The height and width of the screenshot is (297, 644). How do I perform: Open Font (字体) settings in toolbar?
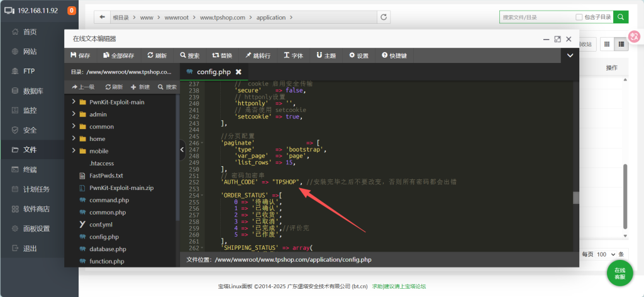pyautogui.click(x=293, y=55)
